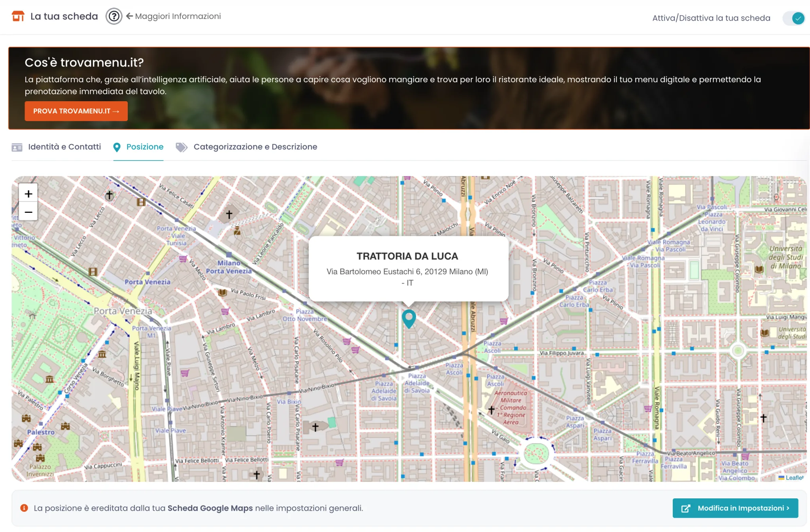
Task: Toggle the Attiva/Disattiva la tua scheda switch
Action: [x=794, y=18]
